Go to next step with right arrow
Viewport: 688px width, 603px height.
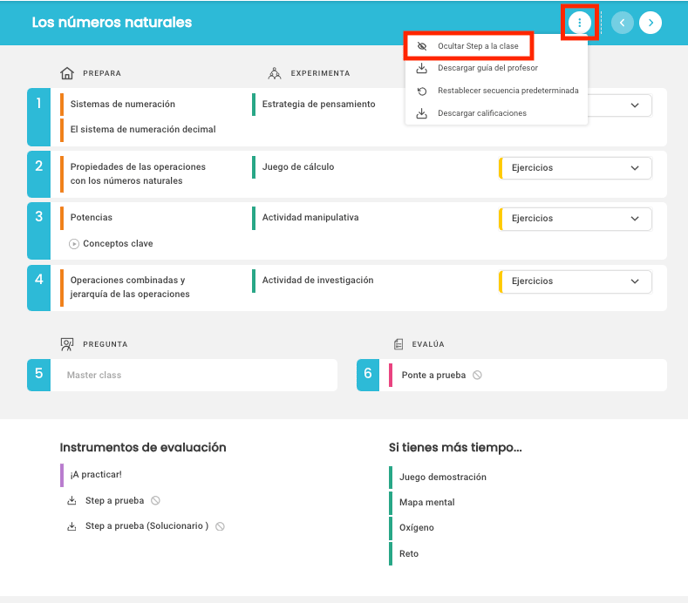tap(650, 22)
